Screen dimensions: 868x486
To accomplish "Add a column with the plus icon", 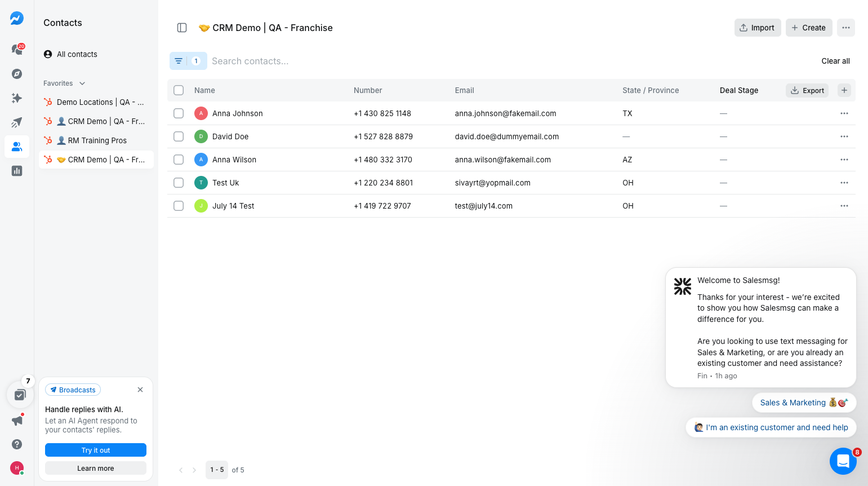I will coord(844,90).
